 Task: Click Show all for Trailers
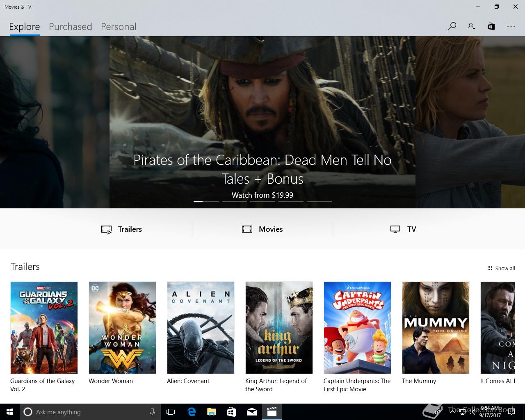pyautogui.click(x=501, y=268)
